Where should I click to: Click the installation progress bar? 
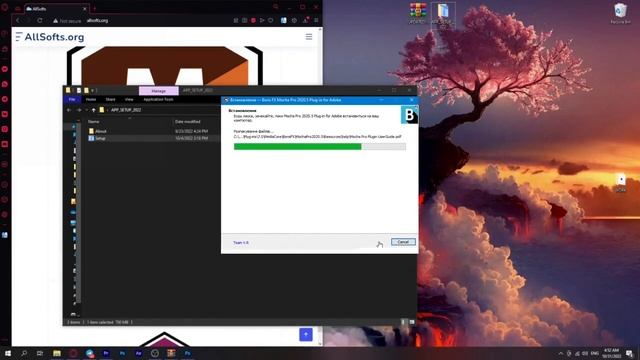tap(320, 147)
